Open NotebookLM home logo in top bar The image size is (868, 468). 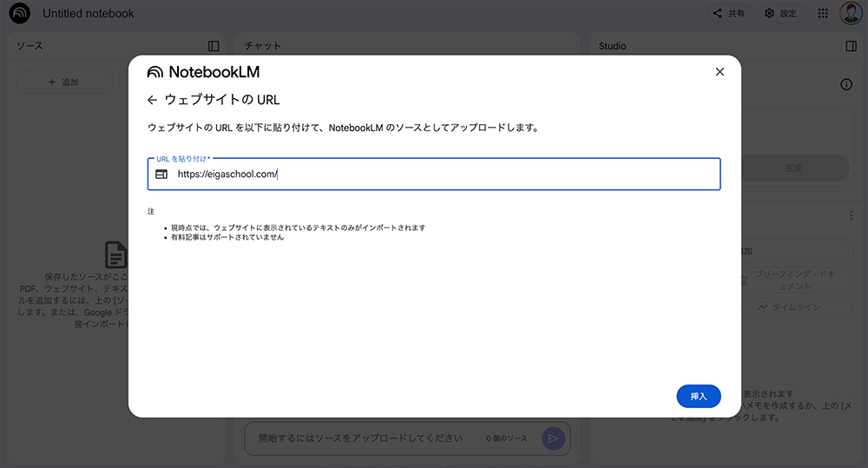point(20,13)
